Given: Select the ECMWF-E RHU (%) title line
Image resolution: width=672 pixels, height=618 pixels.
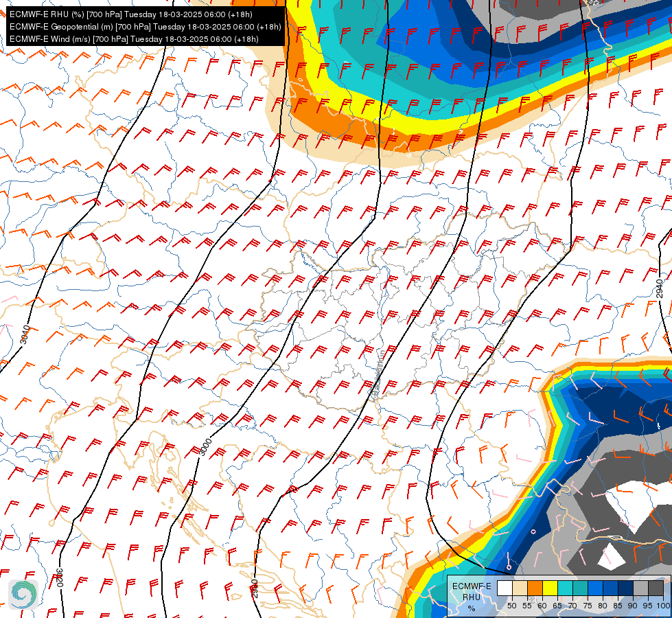Looking at the screenshot, I should [130, 14].
